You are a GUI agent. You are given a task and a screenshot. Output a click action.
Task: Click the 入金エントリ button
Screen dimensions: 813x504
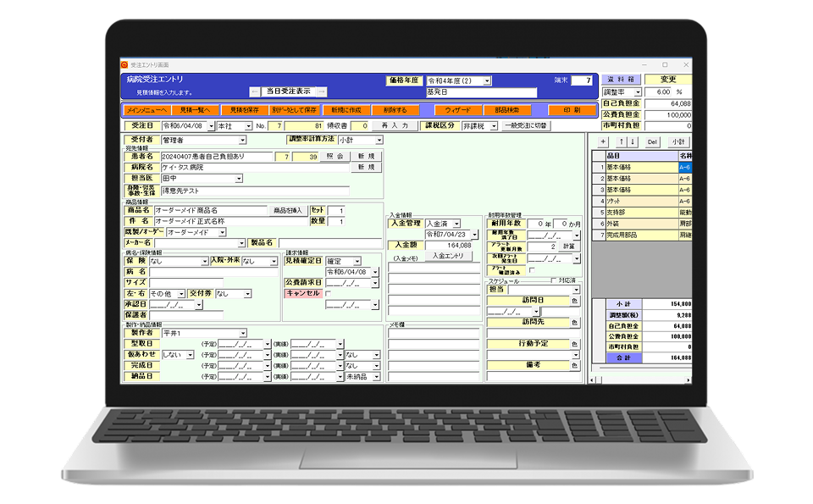coord(447,256)
